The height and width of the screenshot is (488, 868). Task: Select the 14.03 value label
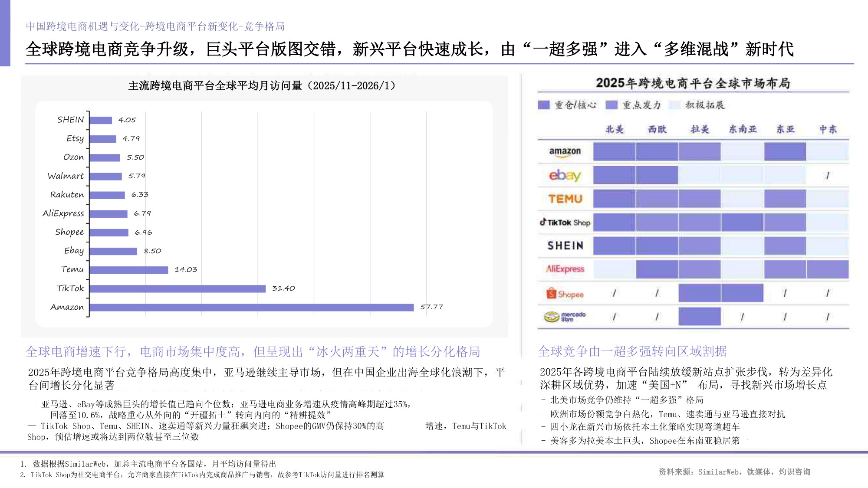click(x=186, y=270)
